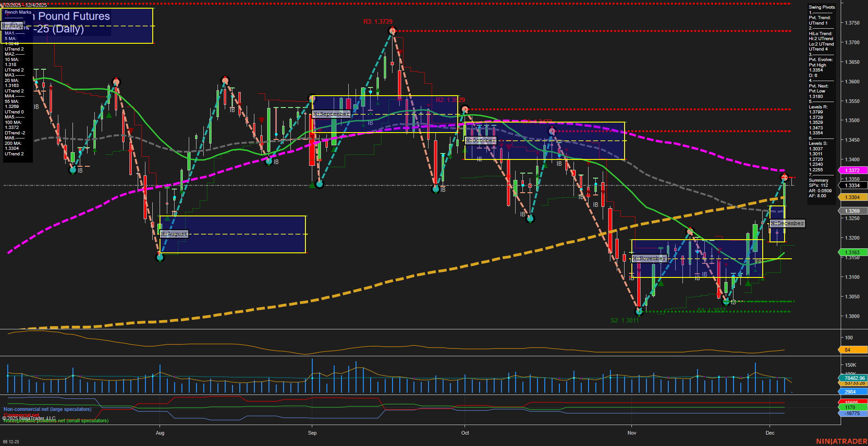868x446 pixels.
Task: Click the black 1.3334 last price marker
Action: pos(851,185)
